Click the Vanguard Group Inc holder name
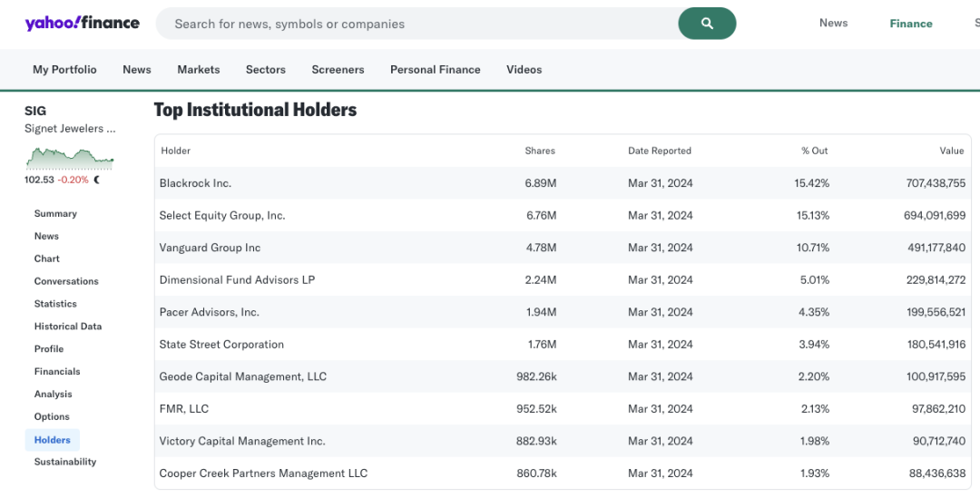980x498 pixels. coord(210,248)
